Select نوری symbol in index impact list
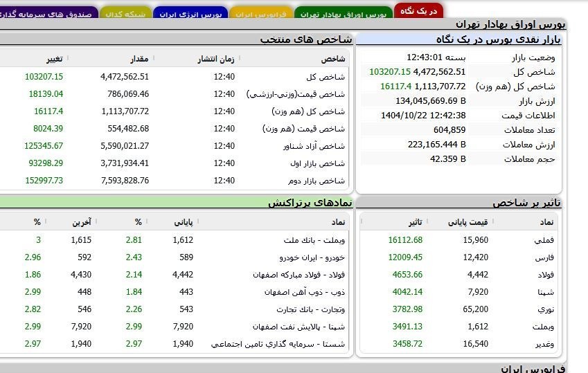The image size is (588, 373). point(546,309)
